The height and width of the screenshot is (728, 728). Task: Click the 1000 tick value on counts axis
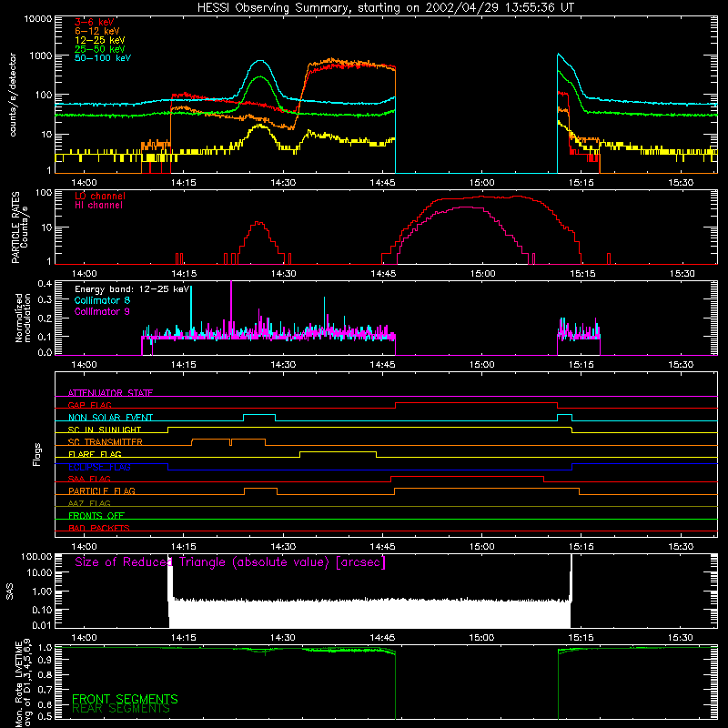(41, 56)
